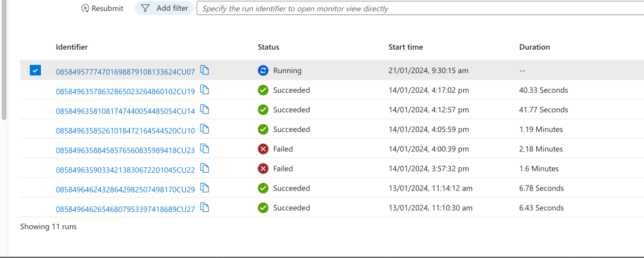Click the Status column header
Screen dimensions: 644x258
click(268, 47)
